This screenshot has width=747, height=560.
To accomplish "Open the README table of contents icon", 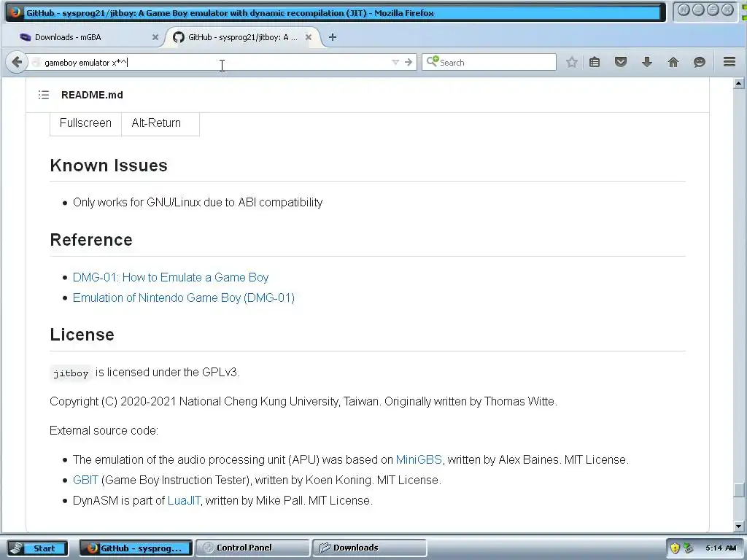I will [x=43, y=95].
